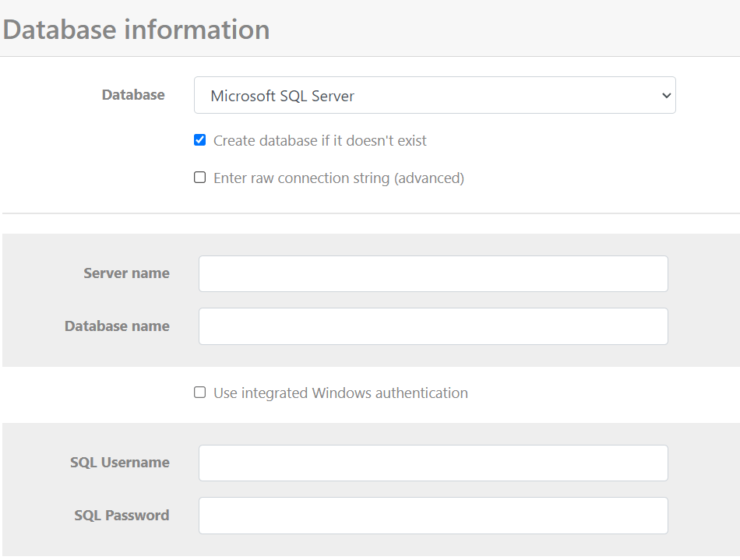Click the 'SQL Username' label text
The width and height of the screenshot is (740, 560).
[x=119, y=463]
